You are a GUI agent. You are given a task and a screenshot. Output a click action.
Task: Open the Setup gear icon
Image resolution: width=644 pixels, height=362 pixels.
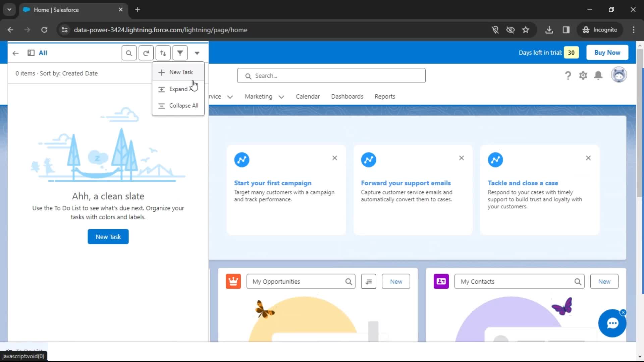click(x=583, y=76)
